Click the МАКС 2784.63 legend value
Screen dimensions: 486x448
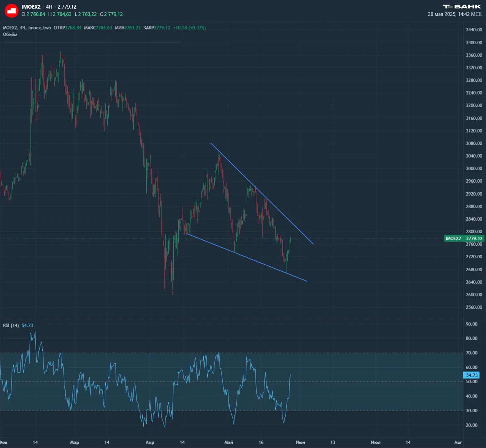pyautogui.click(x=98, y=28)
